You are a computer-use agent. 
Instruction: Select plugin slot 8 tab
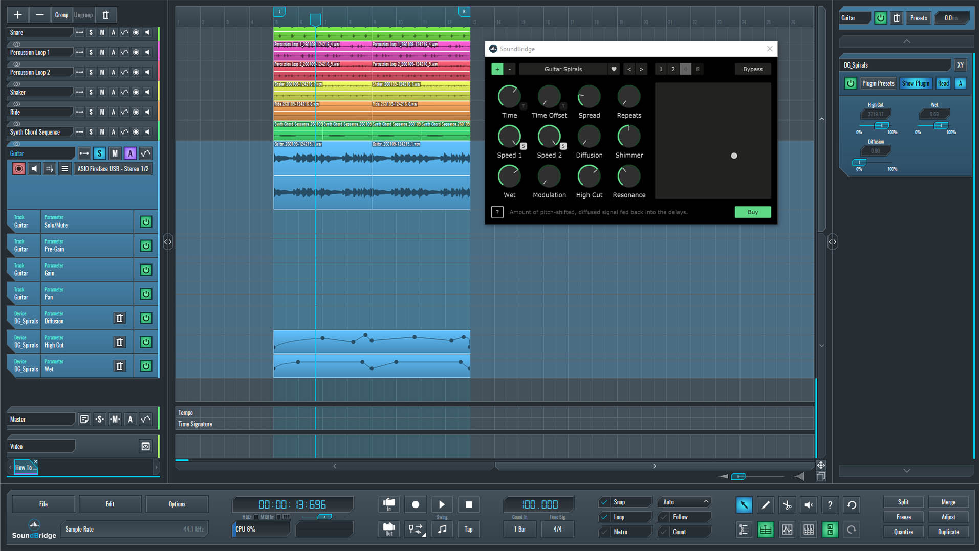pos(698,69)
